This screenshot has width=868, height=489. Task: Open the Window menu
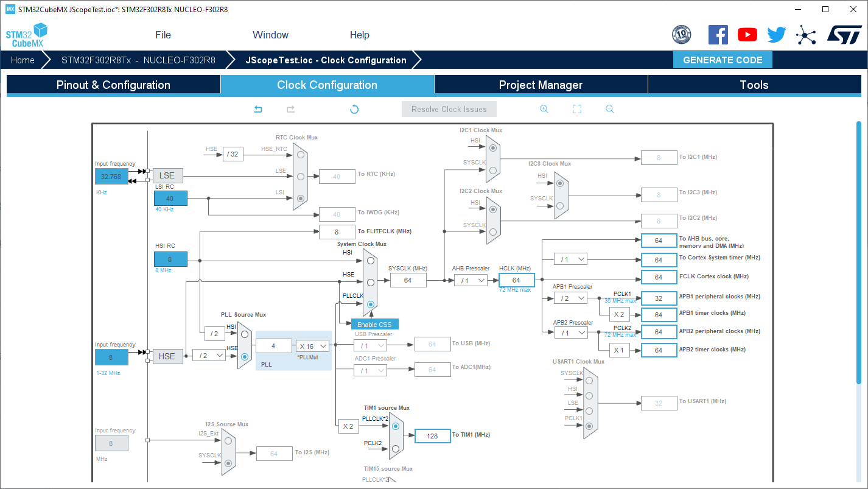[271, 35]
